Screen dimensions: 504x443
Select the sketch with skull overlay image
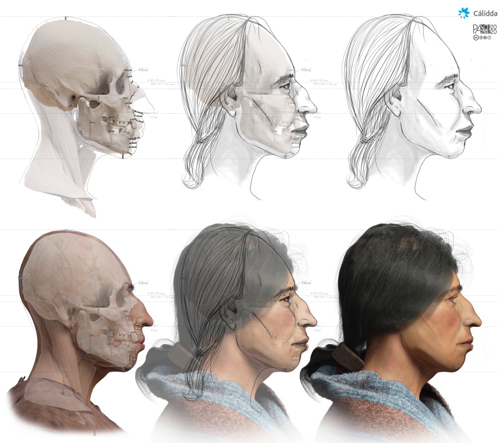click(x=246, y=108)
